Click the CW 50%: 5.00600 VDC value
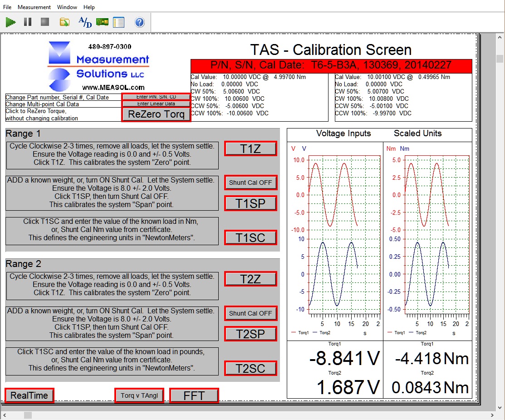The image size is (505, 420). (x=225, y=92)
